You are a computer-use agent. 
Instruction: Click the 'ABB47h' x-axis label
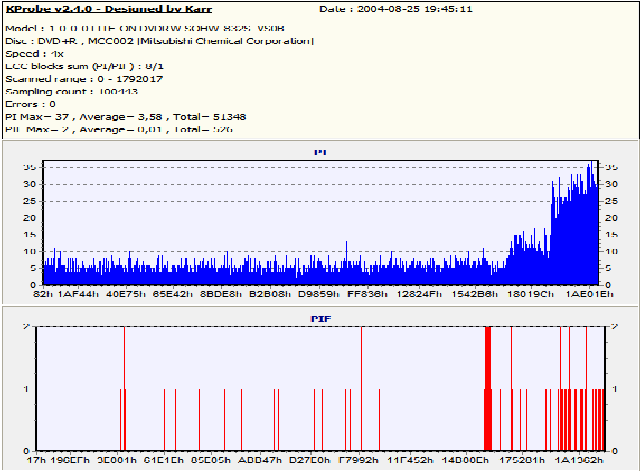[x=260, y=460]
